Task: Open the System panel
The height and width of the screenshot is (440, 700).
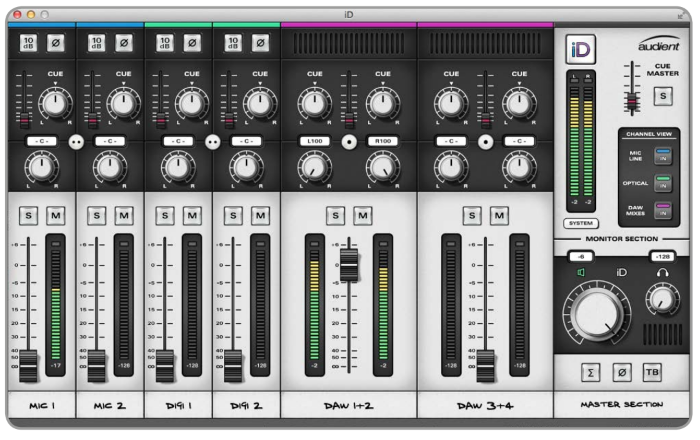Action: 580,224
